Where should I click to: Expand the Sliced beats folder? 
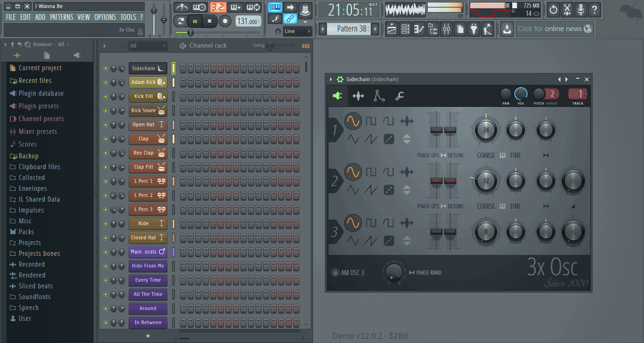(31, 286)
